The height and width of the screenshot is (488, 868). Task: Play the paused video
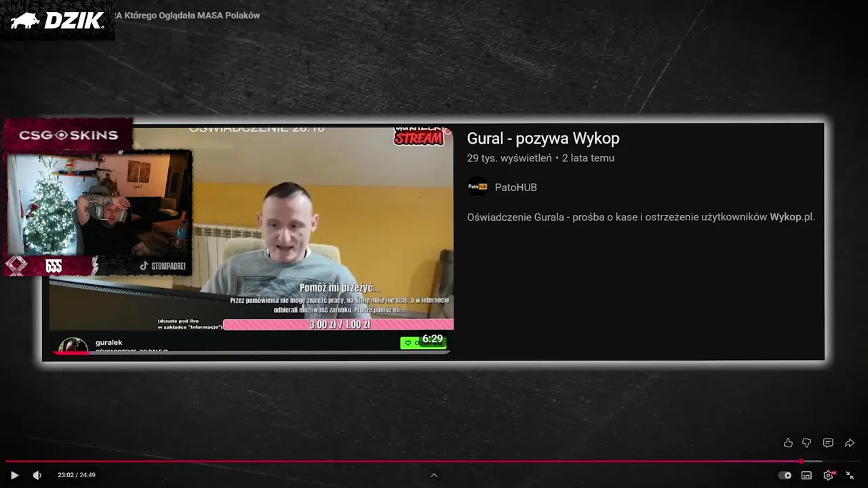tap(14, 475)
